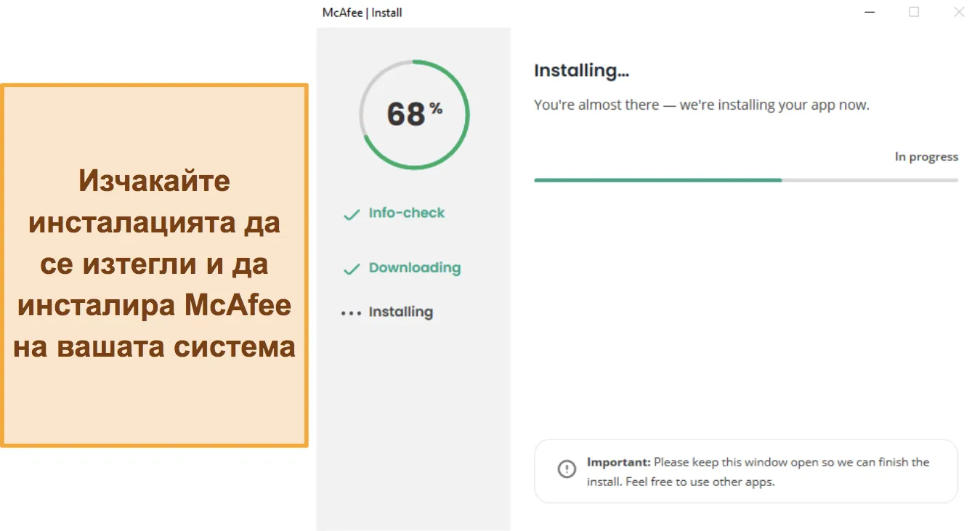Click the Important exclamation circle icon
The image size is (980, 531).
(567, 469)
